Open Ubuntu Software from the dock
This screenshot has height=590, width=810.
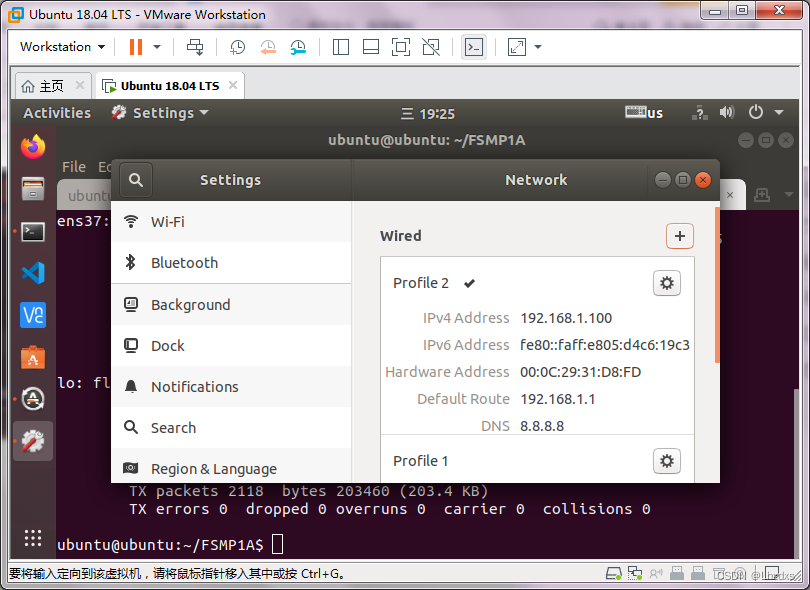[33, 358]
